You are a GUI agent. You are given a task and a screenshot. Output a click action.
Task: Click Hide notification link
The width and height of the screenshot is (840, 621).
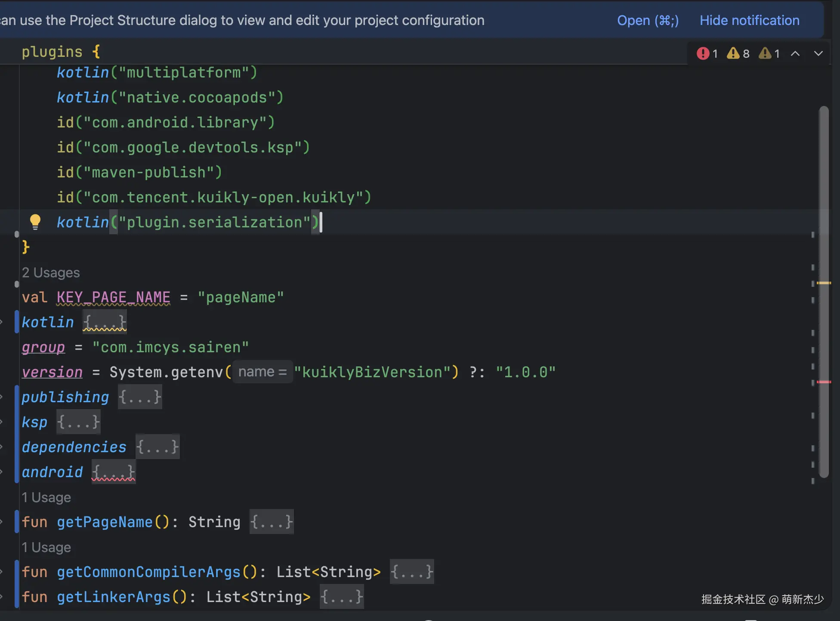pos(749,20)
